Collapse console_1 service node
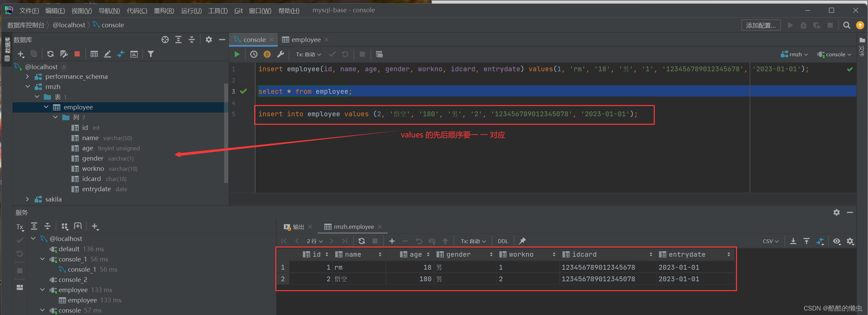The image size is (868, 315). pos(42,259)
